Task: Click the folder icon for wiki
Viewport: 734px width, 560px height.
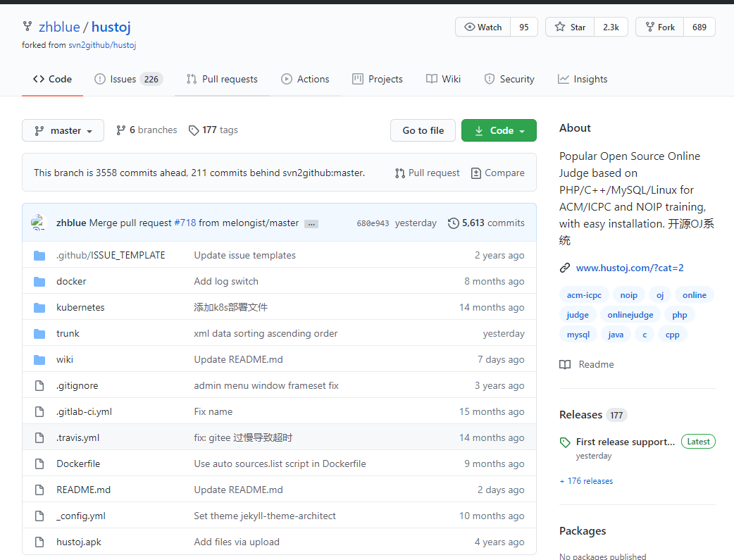Action: [x=39, y=360]
